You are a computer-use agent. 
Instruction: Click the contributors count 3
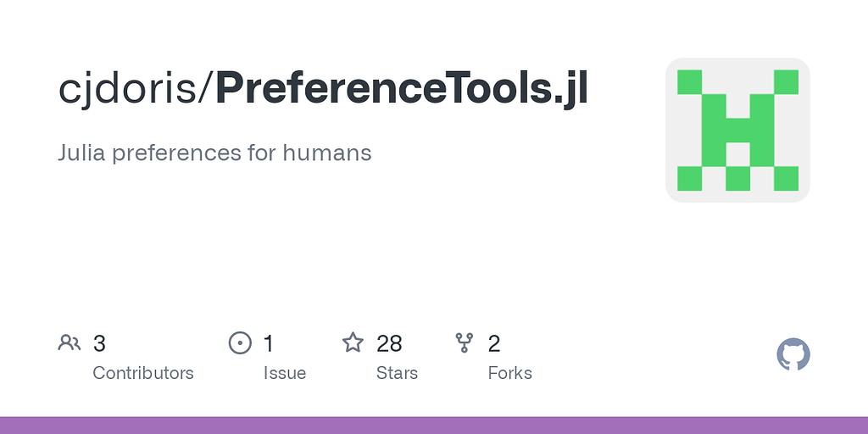(99, 343)
